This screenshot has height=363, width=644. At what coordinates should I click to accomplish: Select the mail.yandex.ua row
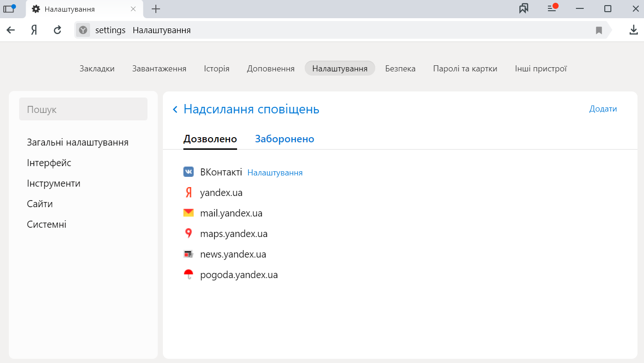(231, 213)
